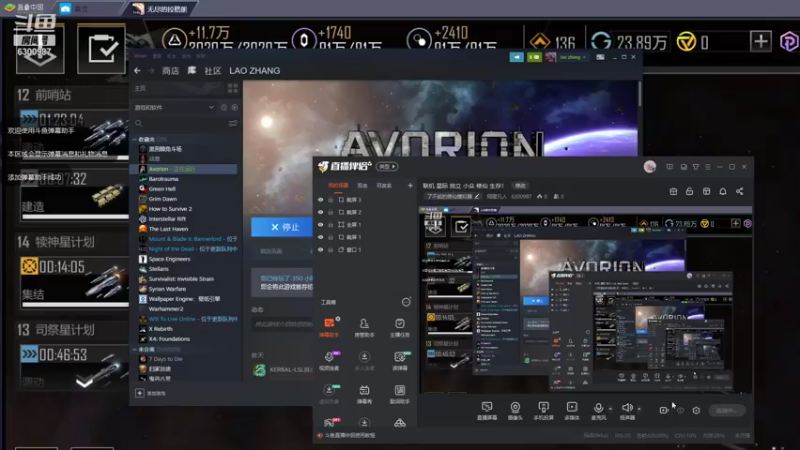Open the notification bell in streaming app
The image size is (800, 450).
[722, 191]
